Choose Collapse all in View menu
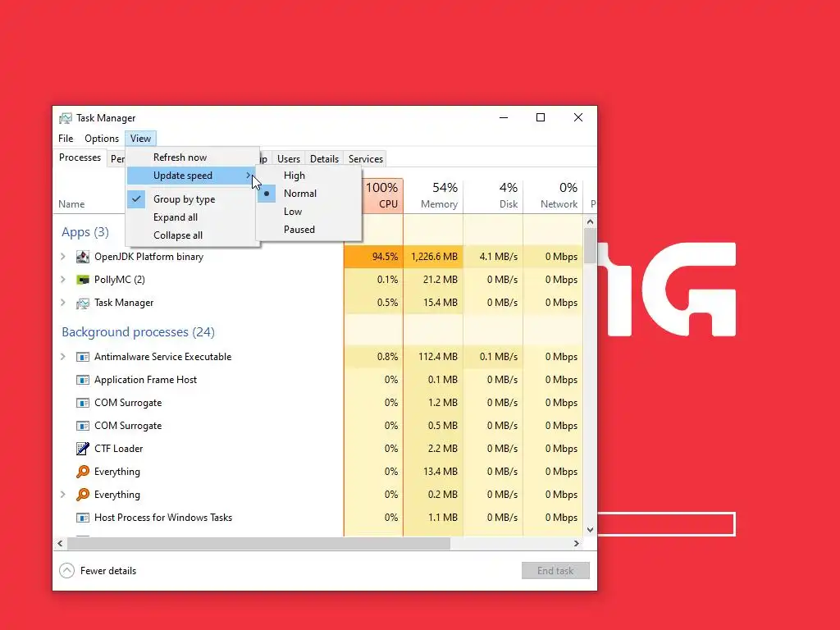 click(x=193, y=235)
